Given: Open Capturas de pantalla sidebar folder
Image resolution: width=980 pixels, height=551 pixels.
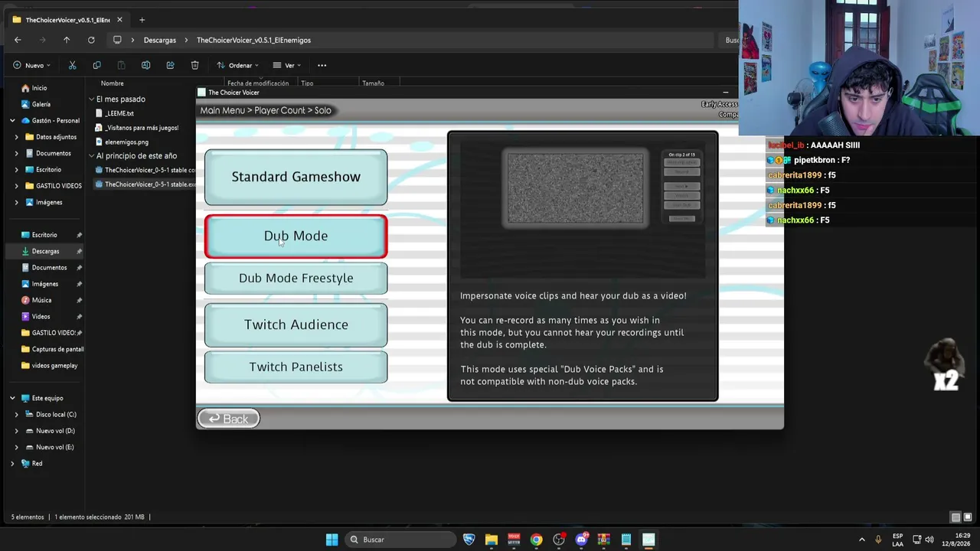Looking at the screenshot, I should tap(52, 349).
